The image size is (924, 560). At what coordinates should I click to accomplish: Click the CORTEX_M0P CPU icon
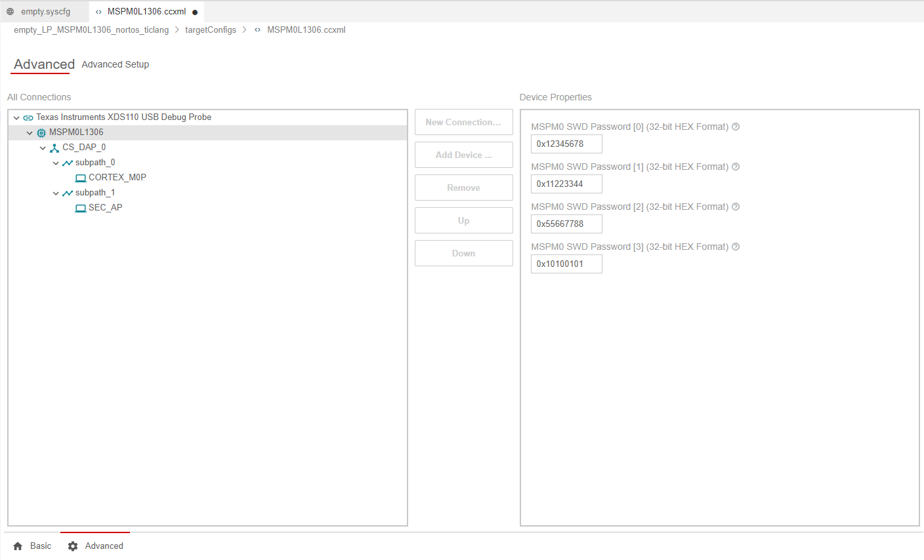(81, 178)
